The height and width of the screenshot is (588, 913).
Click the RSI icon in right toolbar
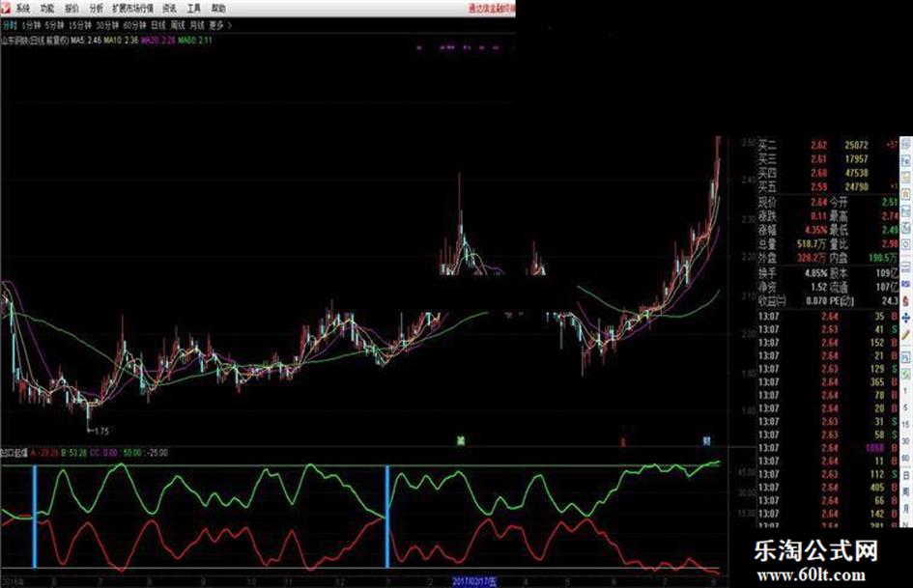click(x=906, y=284)
